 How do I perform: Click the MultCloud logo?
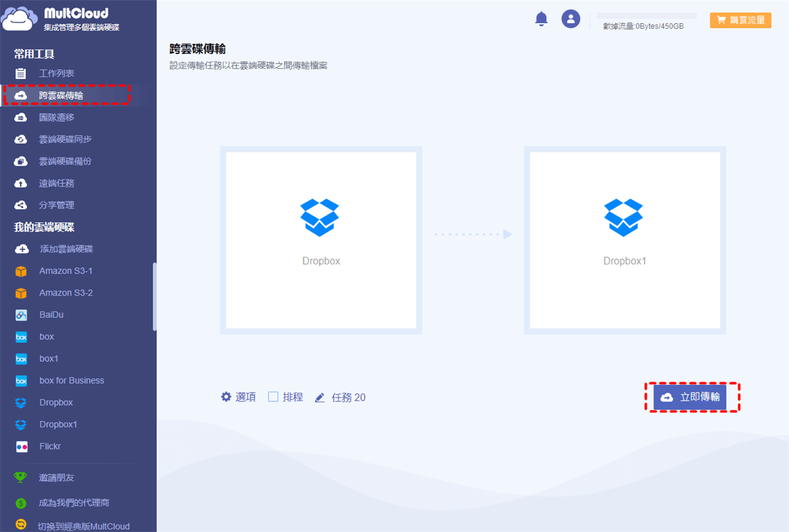click(x=61, y=19)
